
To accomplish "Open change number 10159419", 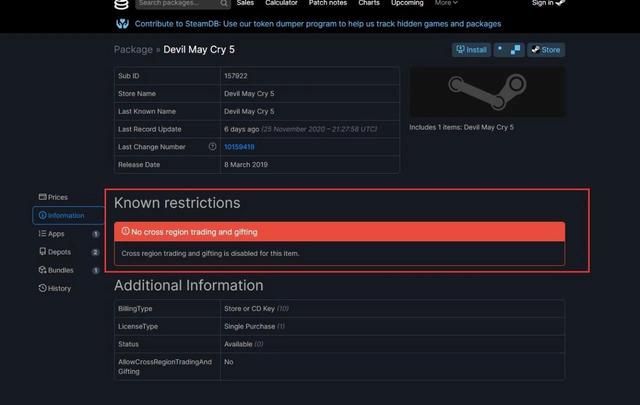I will click(x=239, y=147).
